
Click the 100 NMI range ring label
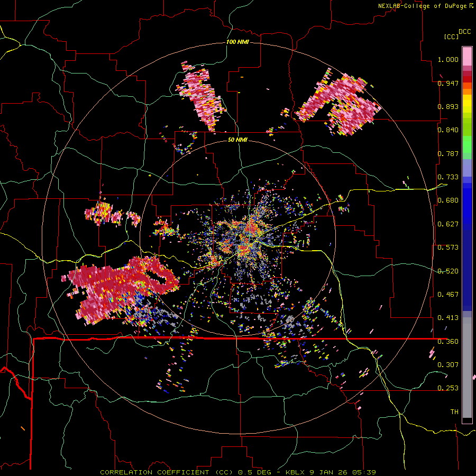[x=237, y=42]
